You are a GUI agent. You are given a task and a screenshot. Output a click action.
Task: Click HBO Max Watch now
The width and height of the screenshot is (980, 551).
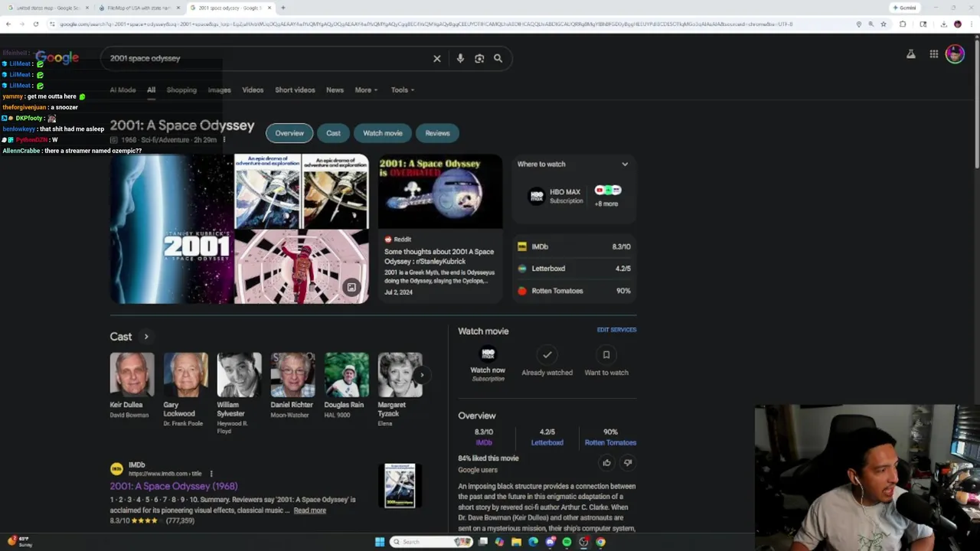(488, 363)
